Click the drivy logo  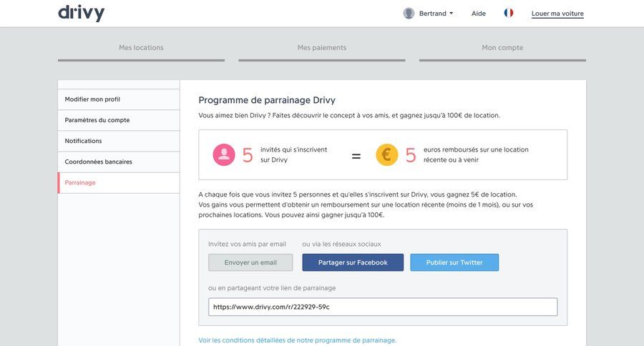point(82,13)
